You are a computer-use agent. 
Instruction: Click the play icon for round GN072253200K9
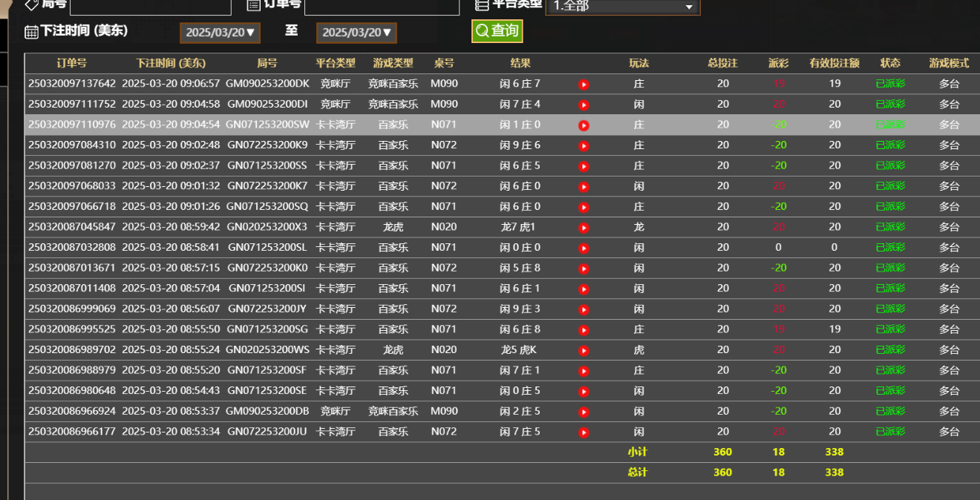(584, 146)
